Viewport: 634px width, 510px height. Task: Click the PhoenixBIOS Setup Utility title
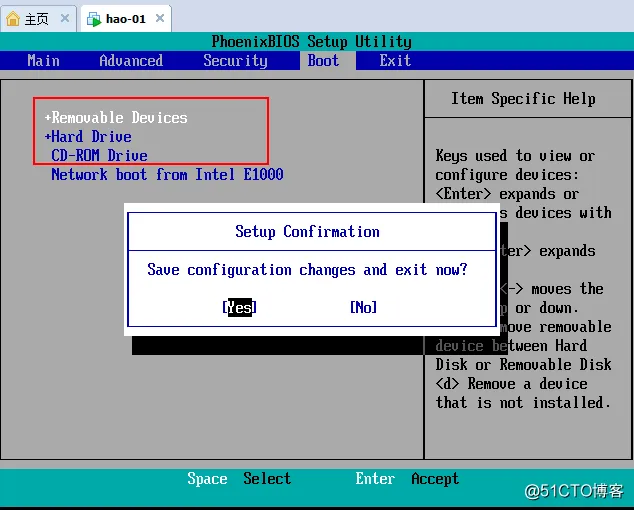click(312, 42)
